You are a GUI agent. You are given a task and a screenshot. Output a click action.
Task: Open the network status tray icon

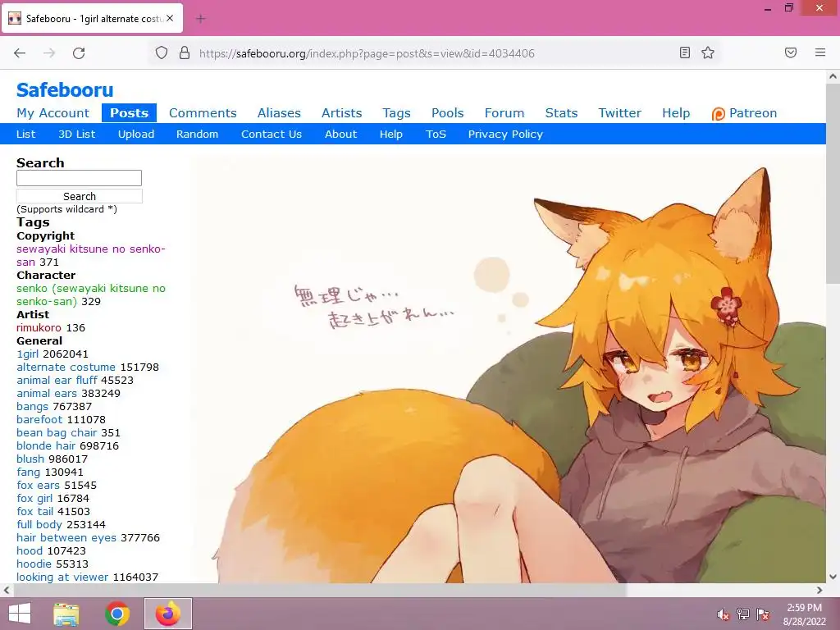click(x=743, y=614)
